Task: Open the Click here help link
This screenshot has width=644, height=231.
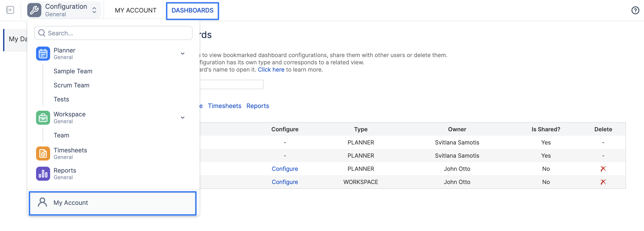Action: [271, 70]
